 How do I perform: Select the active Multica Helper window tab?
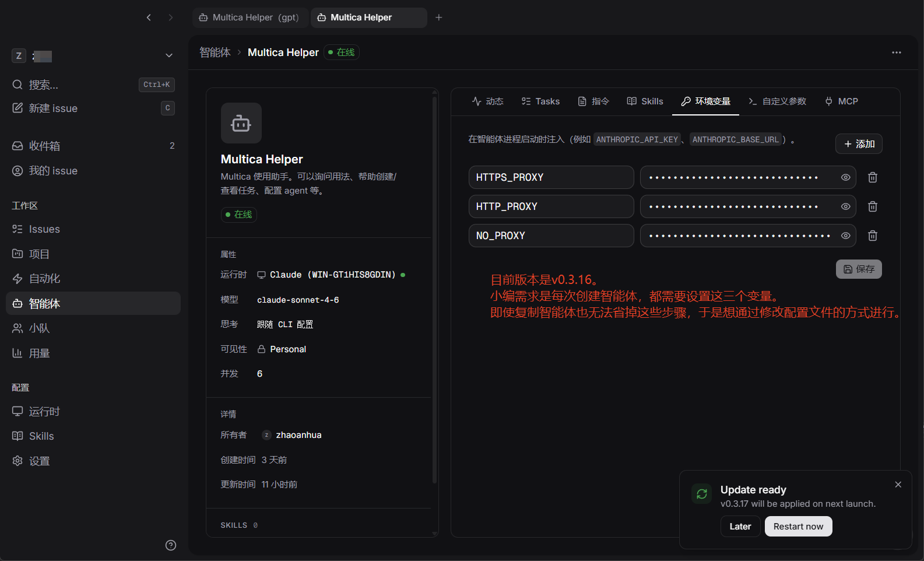click(x=369, y=17)
